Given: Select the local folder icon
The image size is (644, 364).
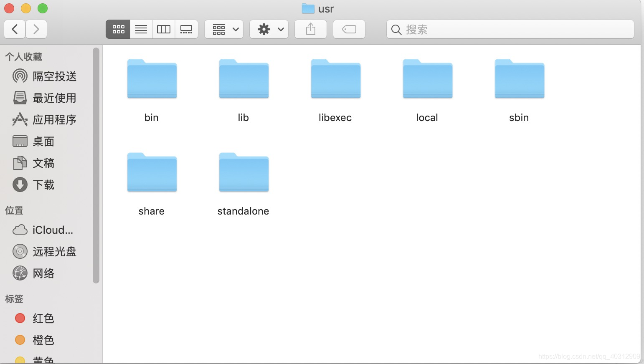Looking at the screenshot, I should pos(428,79).
